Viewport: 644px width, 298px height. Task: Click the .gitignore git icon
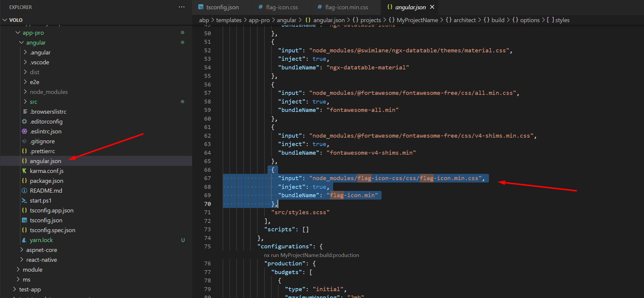pyautogui.click(x=25, y=141)
